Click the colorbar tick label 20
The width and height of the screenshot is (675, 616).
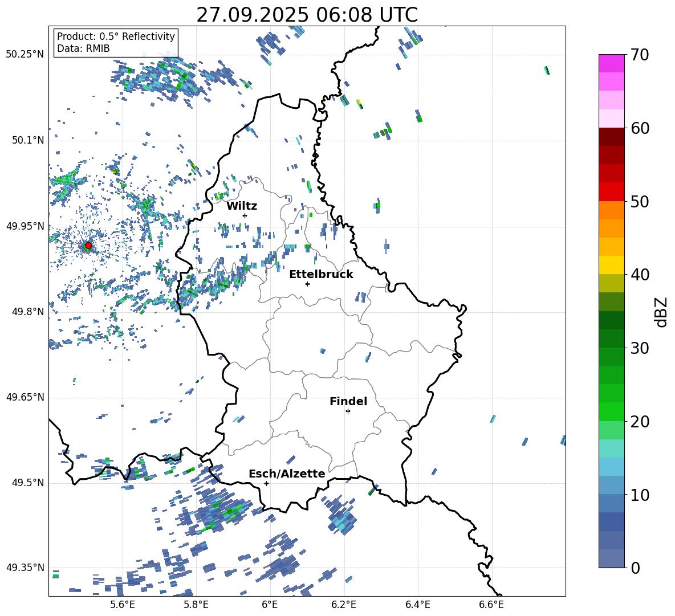[640, 421]
